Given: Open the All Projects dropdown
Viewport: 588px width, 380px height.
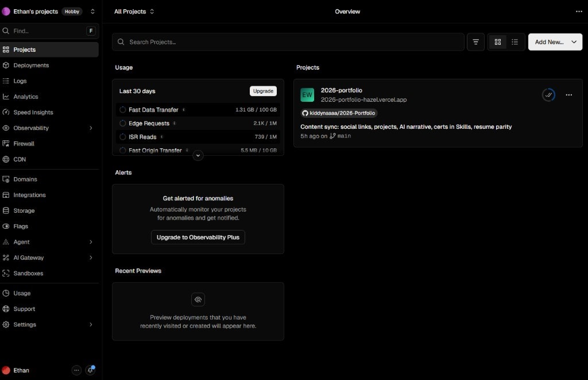Looking at the screenshot, I should [134, 11].
